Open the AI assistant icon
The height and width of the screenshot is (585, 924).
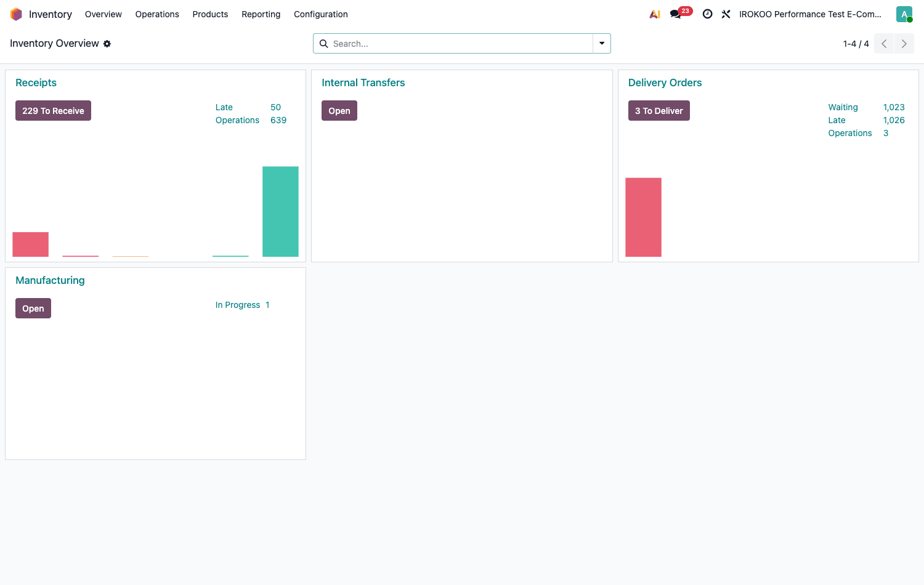point(655,14)
